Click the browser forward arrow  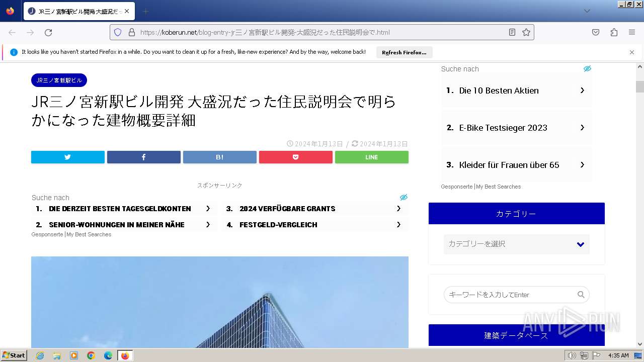pos(30,32)
